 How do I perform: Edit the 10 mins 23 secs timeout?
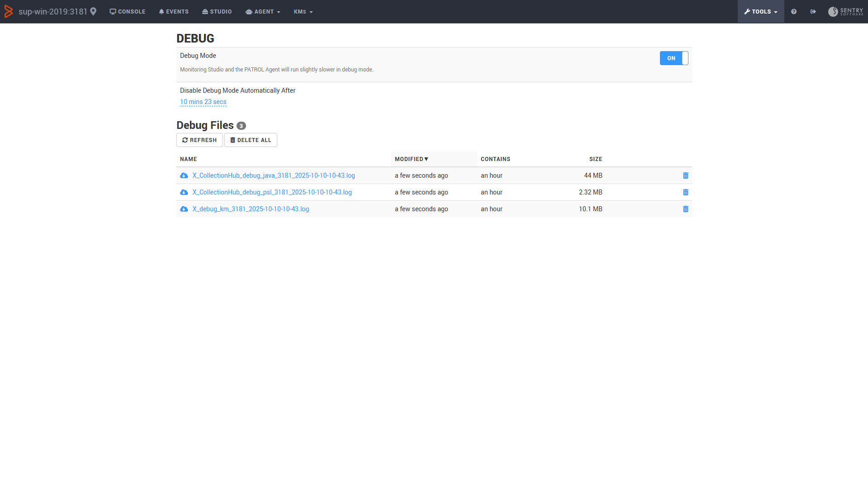tap(203, 102)
